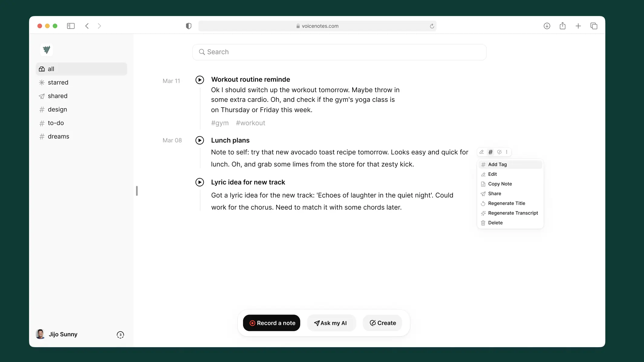Image resolution: width=644 pixels, height=362 pixels.
Task: Open the all notes section
Action: click(81, 69)
